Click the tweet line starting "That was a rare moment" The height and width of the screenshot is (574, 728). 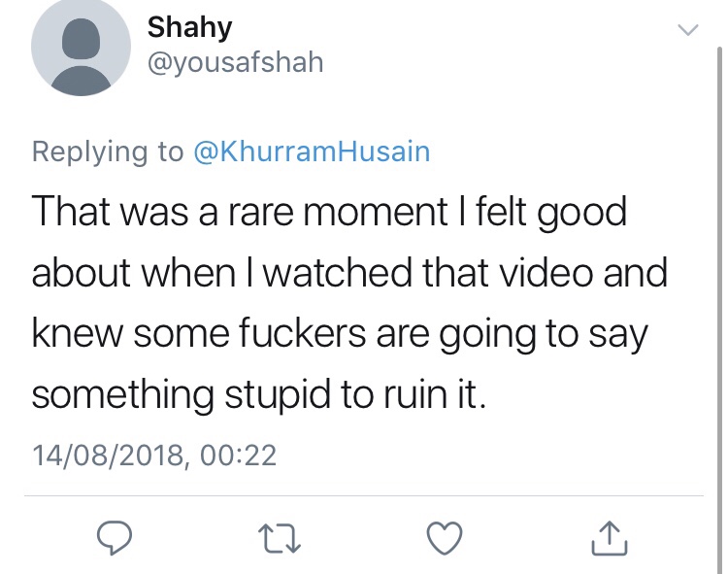329,212
